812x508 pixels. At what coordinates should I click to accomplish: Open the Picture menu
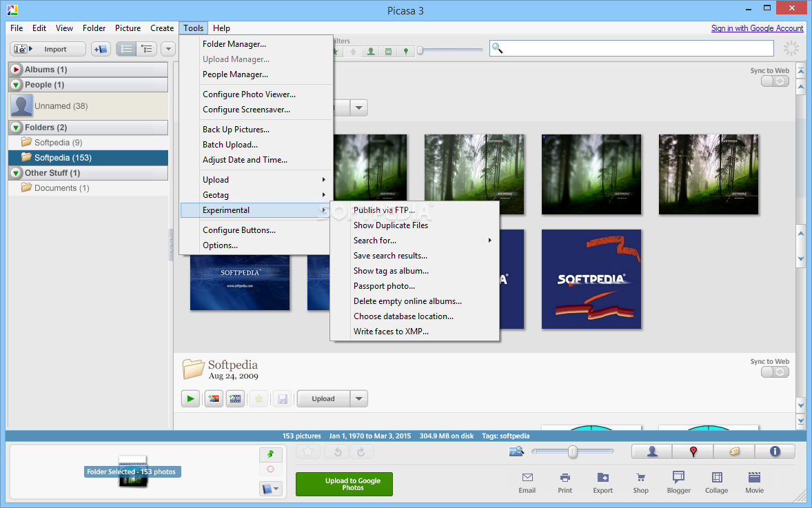coord(128,28)
